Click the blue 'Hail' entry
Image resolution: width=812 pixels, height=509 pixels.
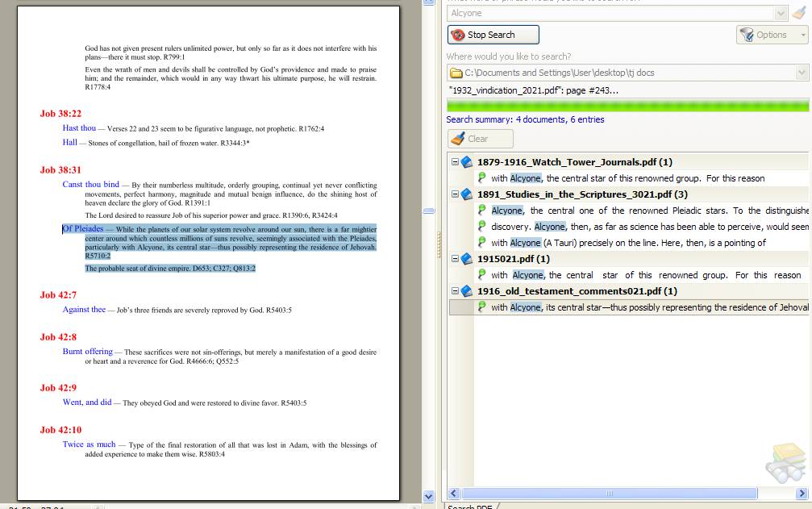[70, 143]
